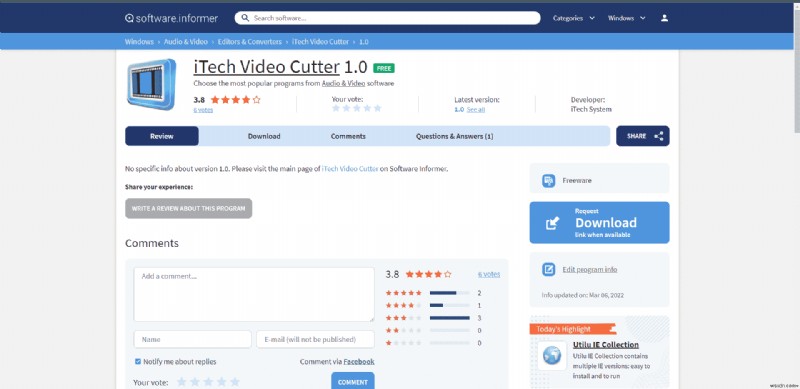Screen dimensions: 800x389
Task: Expand the Windows platform dropdown
Action: 627,18
